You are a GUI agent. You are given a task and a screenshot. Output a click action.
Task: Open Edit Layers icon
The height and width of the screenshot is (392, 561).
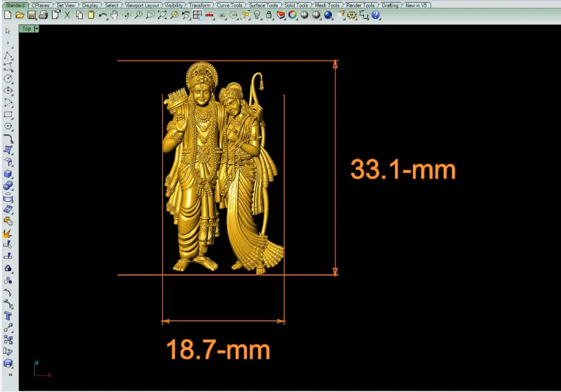[x=281, y=15]
